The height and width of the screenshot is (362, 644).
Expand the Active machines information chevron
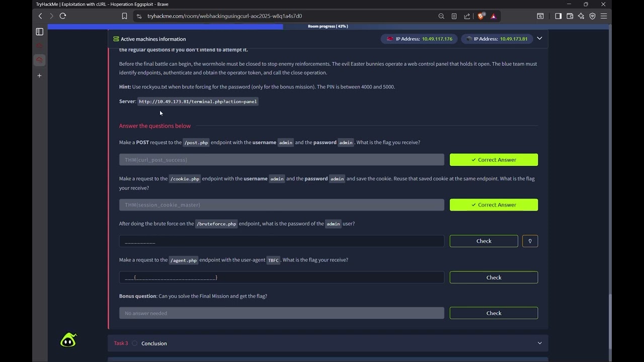[539, 38]
